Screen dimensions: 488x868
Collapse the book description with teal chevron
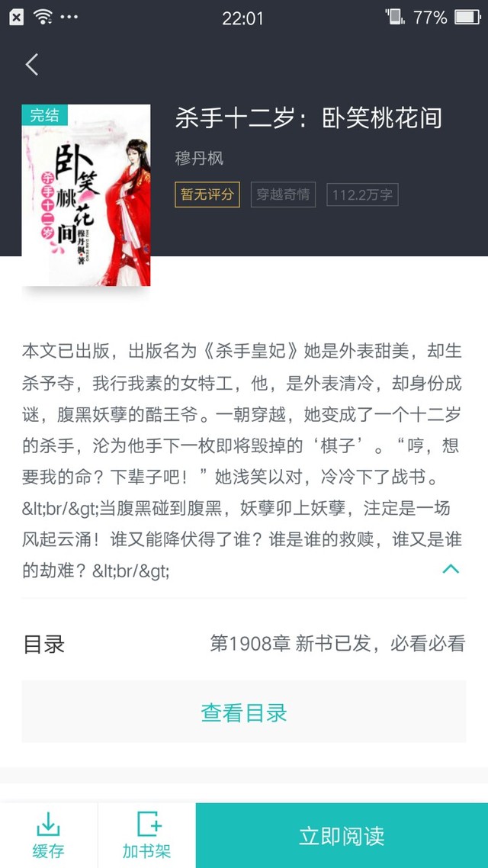[451, 568]
